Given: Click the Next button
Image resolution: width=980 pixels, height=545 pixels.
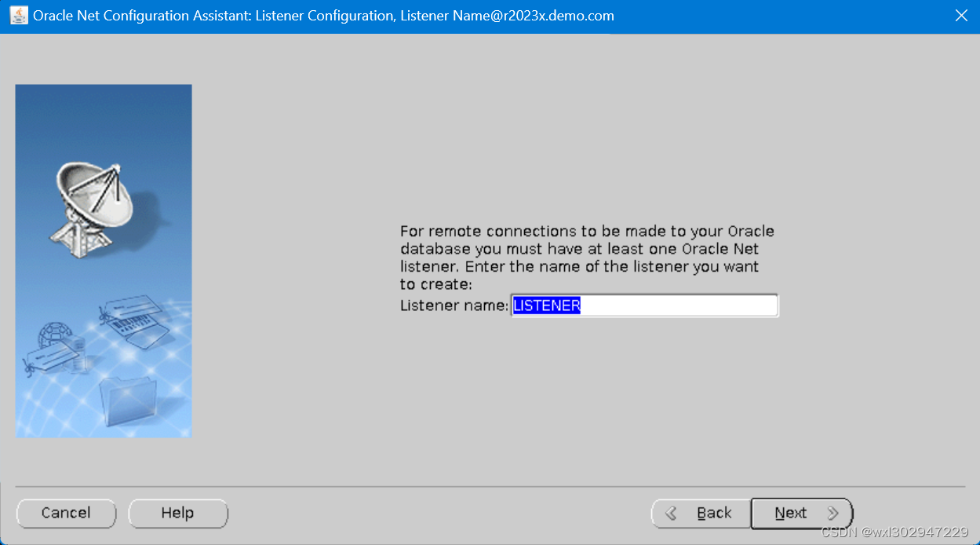Looking at the screenshot, I should click(x=801, y=514).
